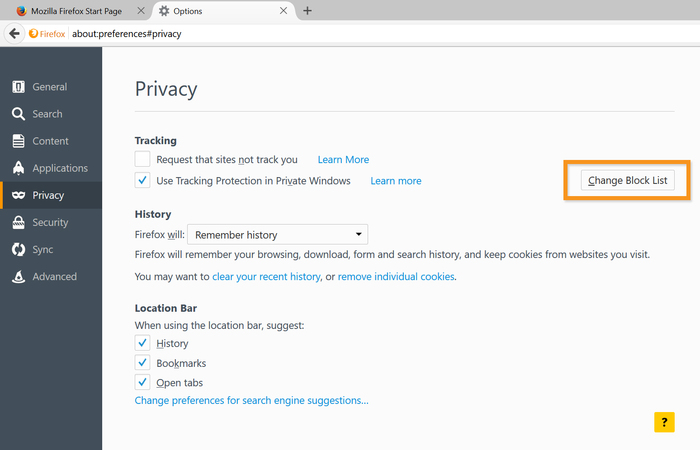Enable Request that sites not track you
Viewport: 700px width, 450px height.
tap(143, 159)
